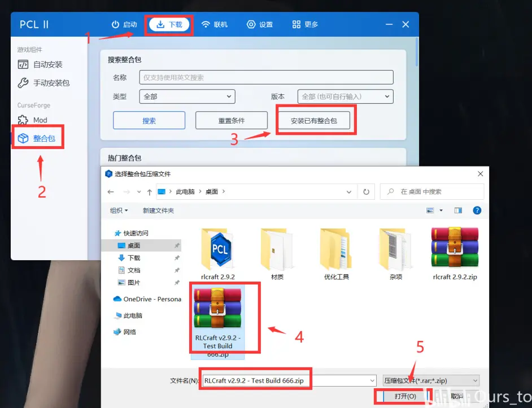This screenshot has height=408, width=532.
Task: Open the file type filter dropdown
Action: coord(431,380)
